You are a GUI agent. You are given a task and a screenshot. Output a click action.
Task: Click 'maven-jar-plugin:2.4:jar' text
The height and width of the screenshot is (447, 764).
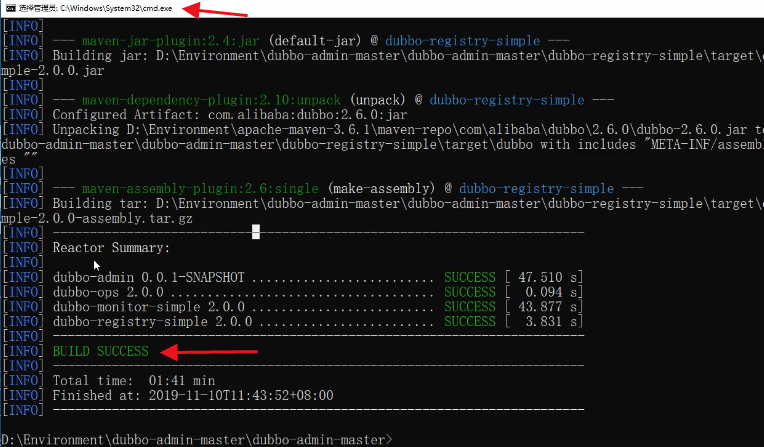tap(171, 41)
